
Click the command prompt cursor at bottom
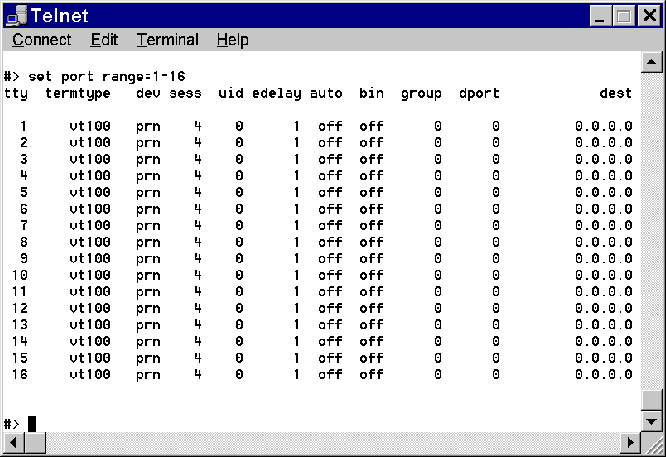32,423
